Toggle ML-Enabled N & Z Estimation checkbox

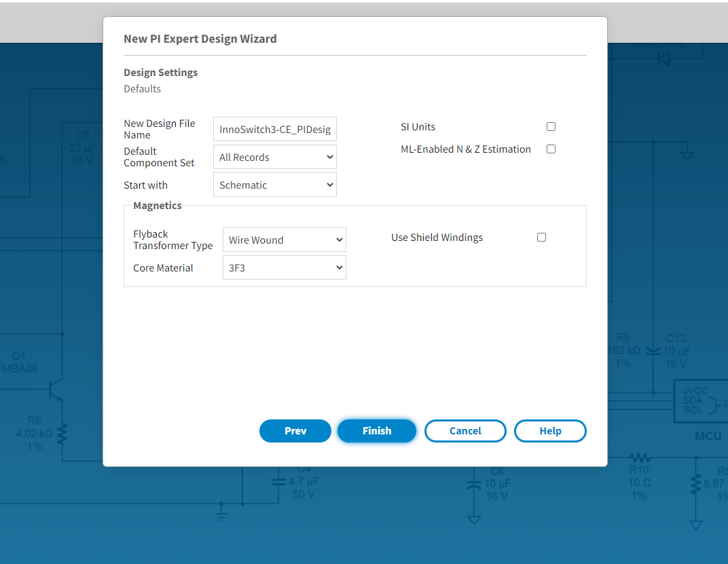pos(551,149)
